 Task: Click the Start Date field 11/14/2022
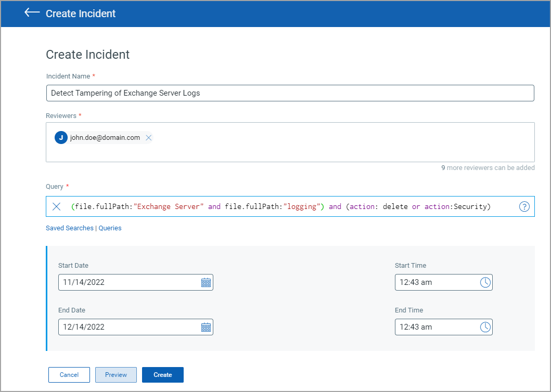pyautogui.click(x=136, y=282)
